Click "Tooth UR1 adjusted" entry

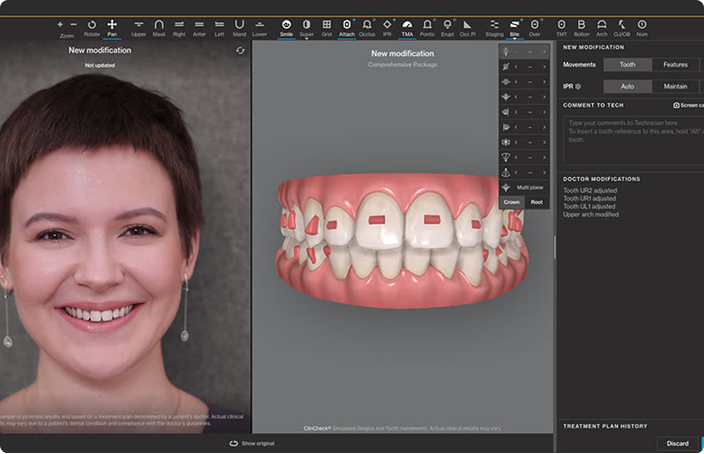click(590, 198)
